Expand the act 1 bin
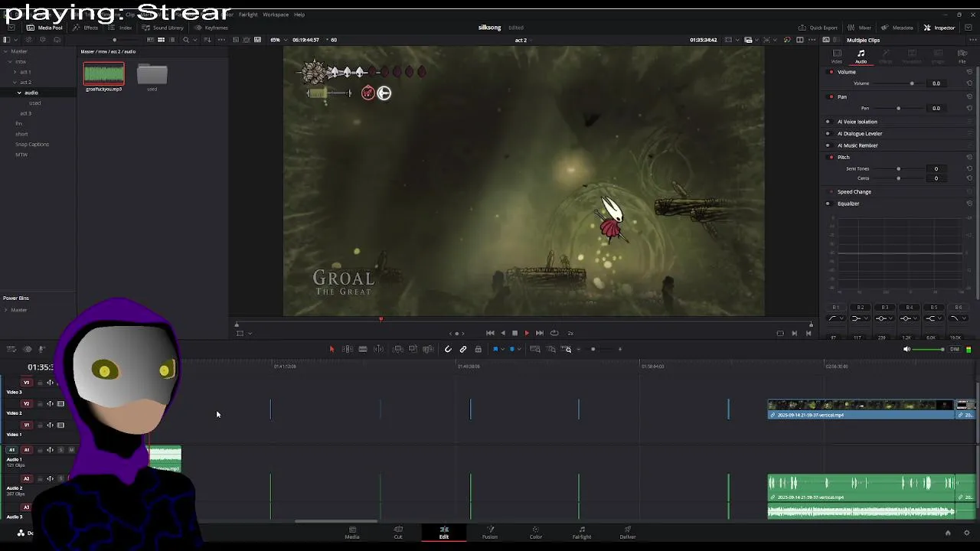 point(15,72)
